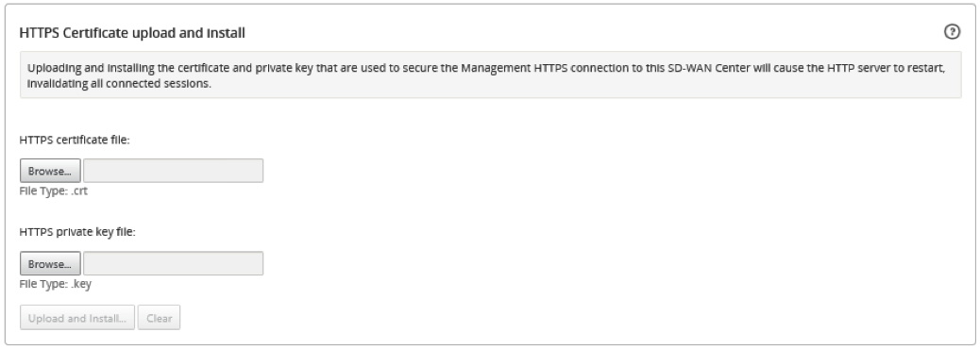Select the text box beside the certificate Browse button
Screen dimensions: 980x349
point(173,171)
